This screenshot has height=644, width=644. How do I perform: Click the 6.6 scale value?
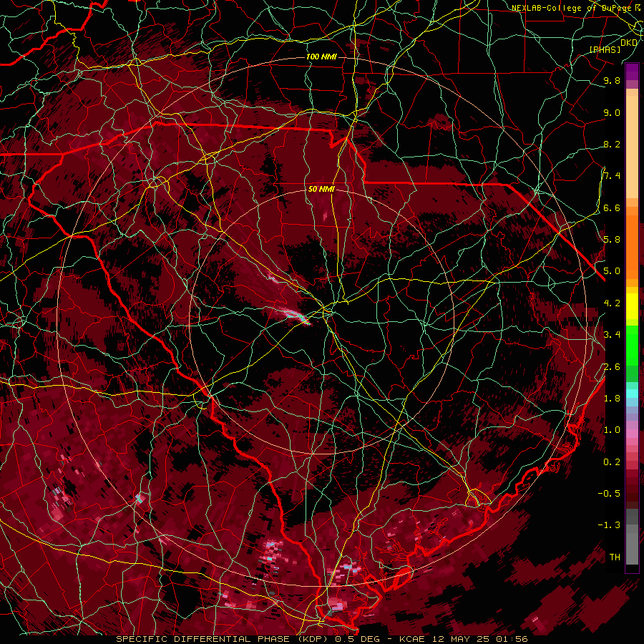click(x=612, y=208)
